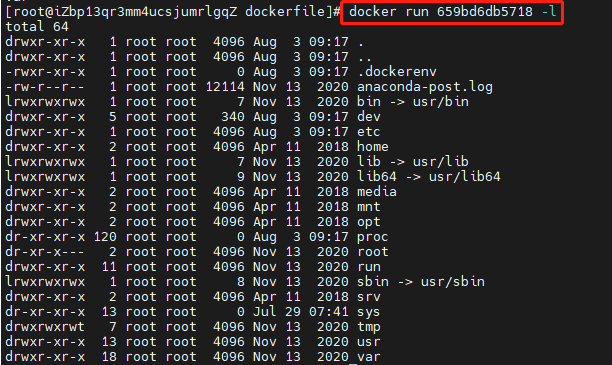Click the symlink target 'usr/lib64'
Image resolution: width=612 pixels, height=365 pixels.
point(464,176)
